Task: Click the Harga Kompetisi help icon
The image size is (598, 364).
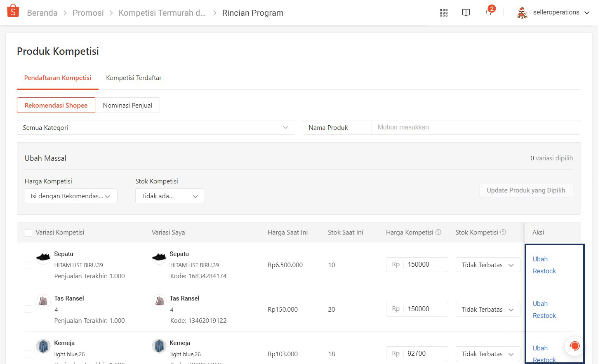Action: point(438,232)
